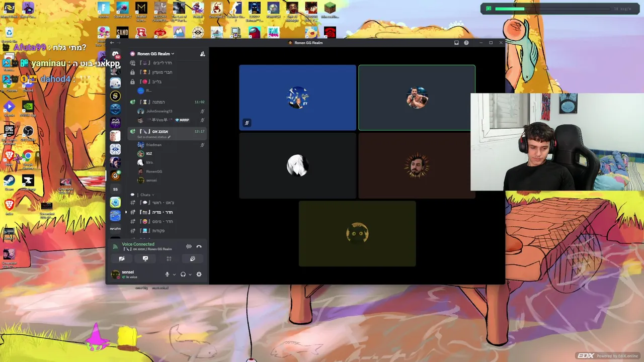Open OBS Studio desktop shortcut

28,134
